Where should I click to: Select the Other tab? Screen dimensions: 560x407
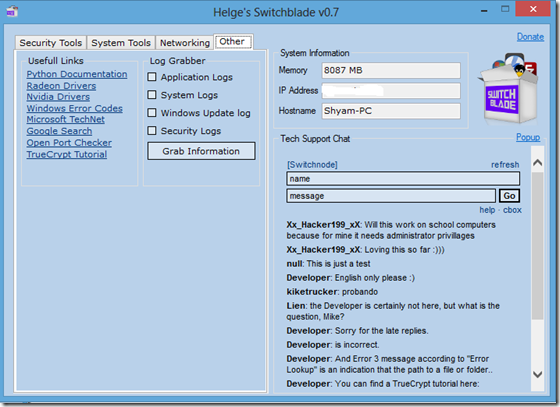[232, 42]
